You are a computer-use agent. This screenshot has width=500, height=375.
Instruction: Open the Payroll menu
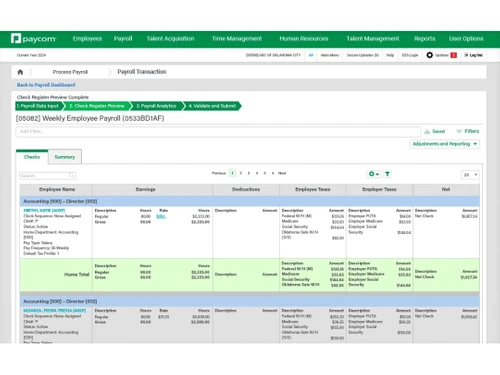pos(123,39)
